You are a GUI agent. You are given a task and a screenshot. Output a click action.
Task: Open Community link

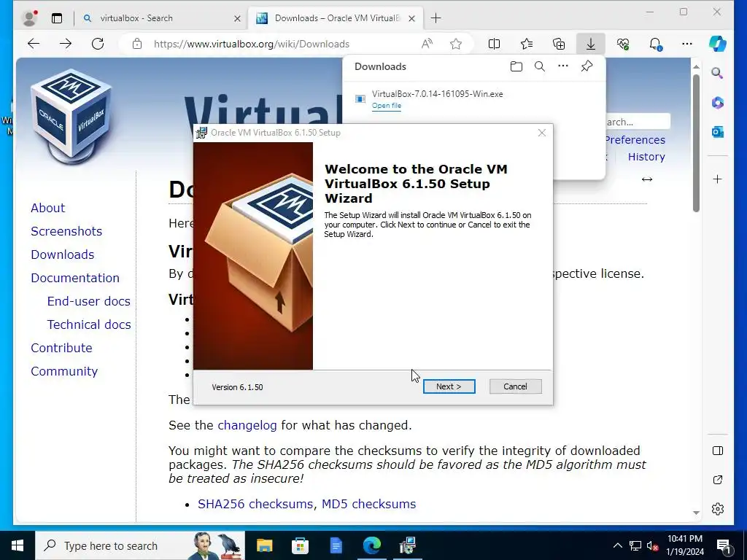(64, 371)
